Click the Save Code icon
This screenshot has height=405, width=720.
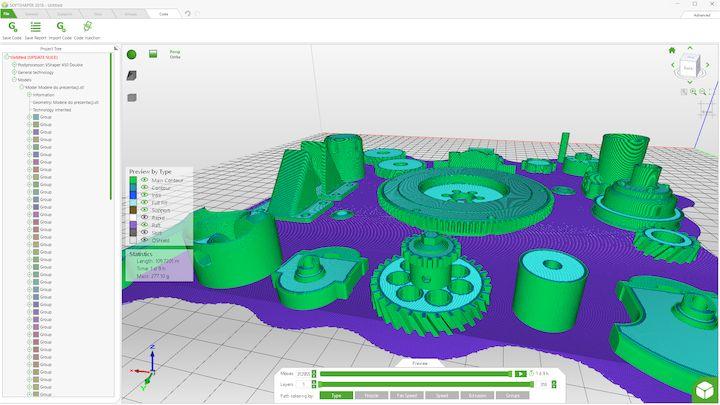tap(11, 28)
